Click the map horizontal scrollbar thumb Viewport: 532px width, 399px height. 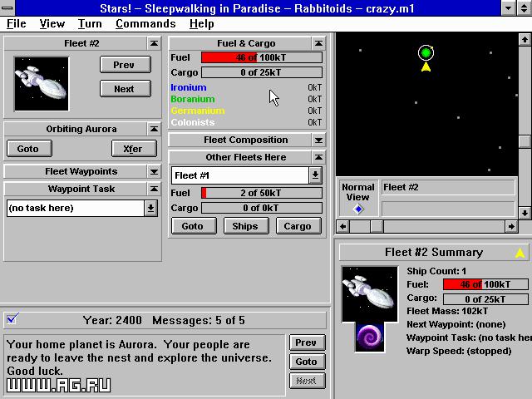(x=376, y=226)
